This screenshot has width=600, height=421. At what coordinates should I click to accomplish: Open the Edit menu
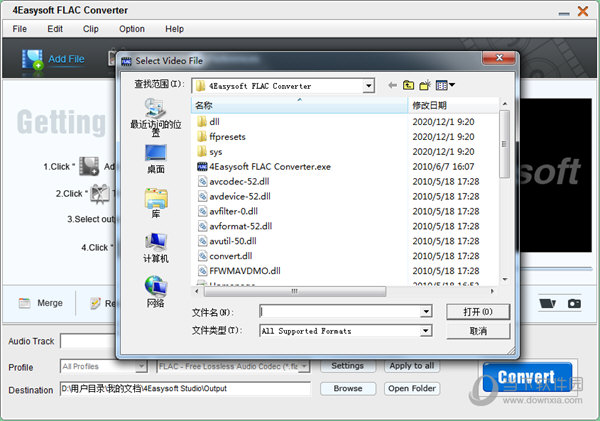coord(55,29)
